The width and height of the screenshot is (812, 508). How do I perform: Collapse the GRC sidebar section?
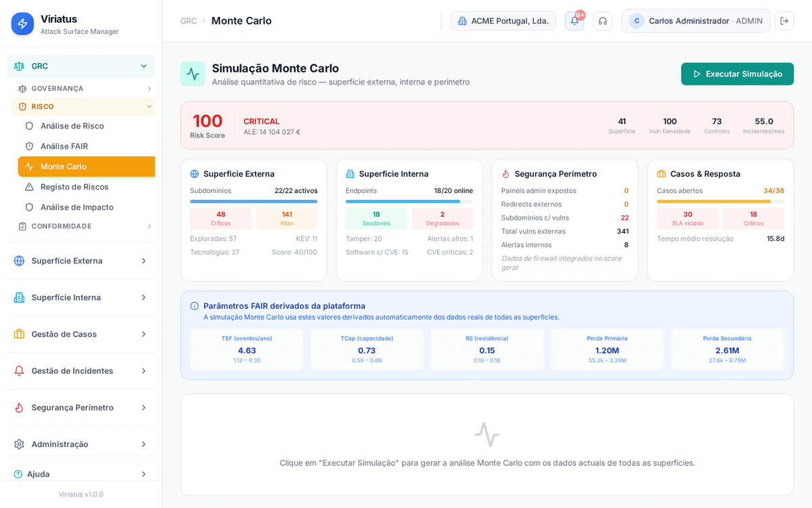pos(143,66)
